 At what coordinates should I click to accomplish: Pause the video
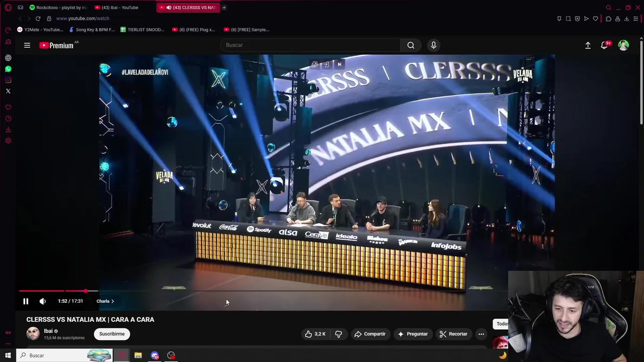click(x=26, y=301)
